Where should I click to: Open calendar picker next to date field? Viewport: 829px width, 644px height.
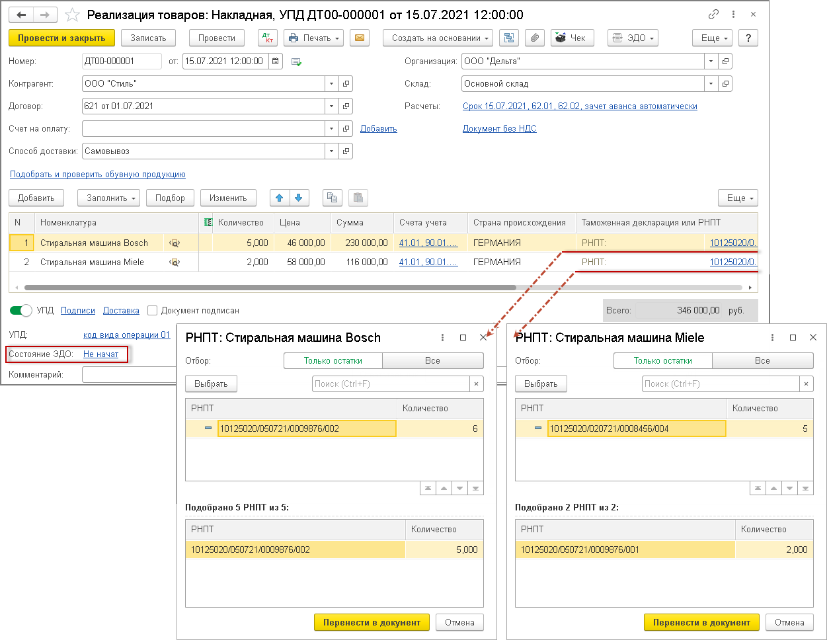[275, 61]
